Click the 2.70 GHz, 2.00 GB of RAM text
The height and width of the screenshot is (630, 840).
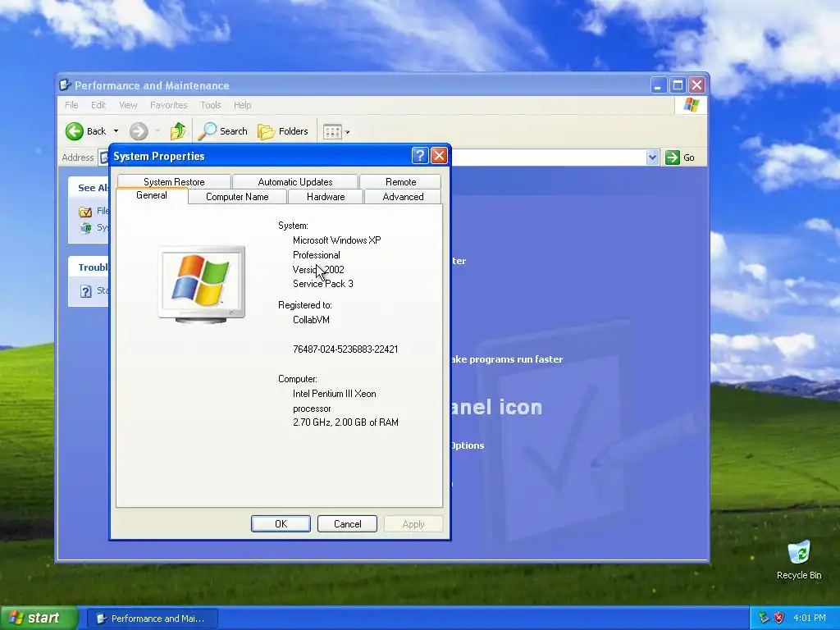coord(345,422)
